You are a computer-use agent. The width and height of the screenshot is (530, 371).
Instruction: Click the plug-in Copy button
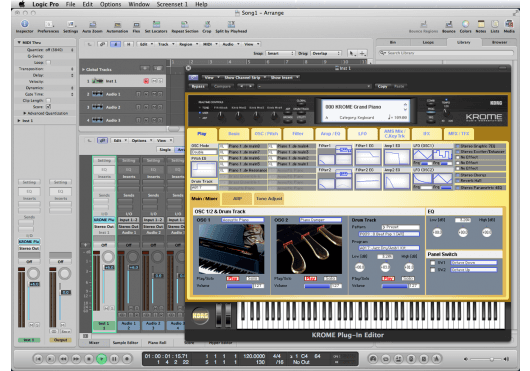click(382, 86)
